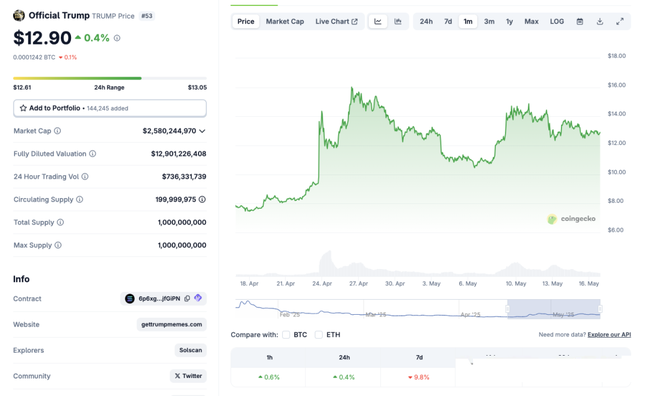Download chart data icon
This screenshot has width=650, height=396.
tap(600, 22)
